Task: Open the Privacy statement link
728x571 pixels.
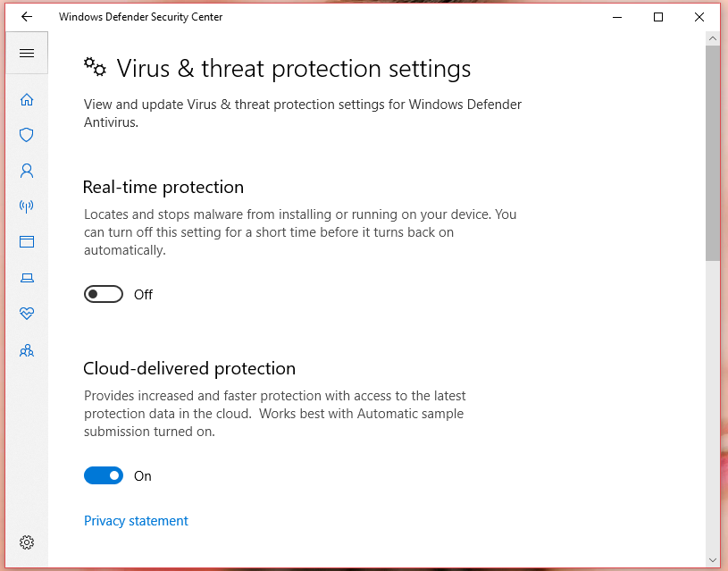Action: [136, 520]
